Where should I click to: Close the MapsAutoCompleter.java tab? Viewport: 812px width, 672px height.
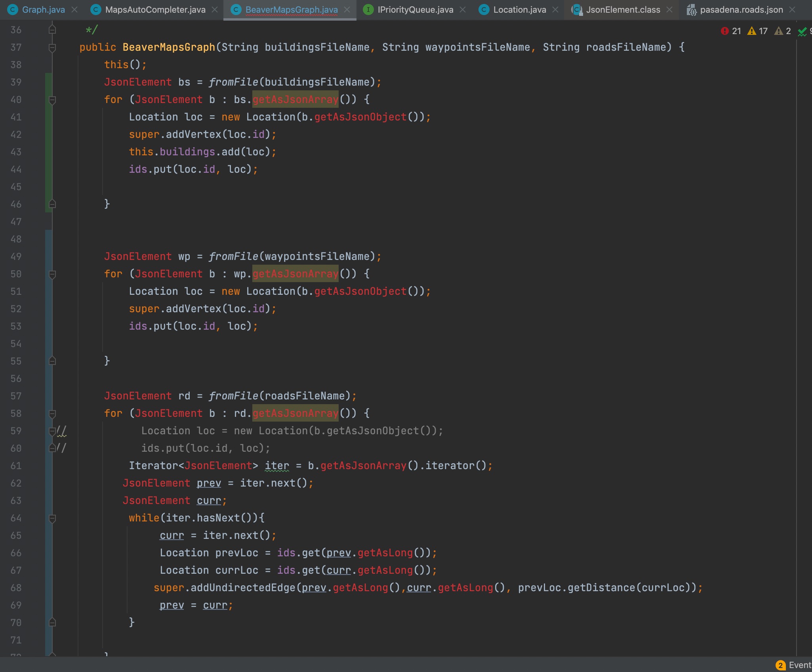[215, 10]
